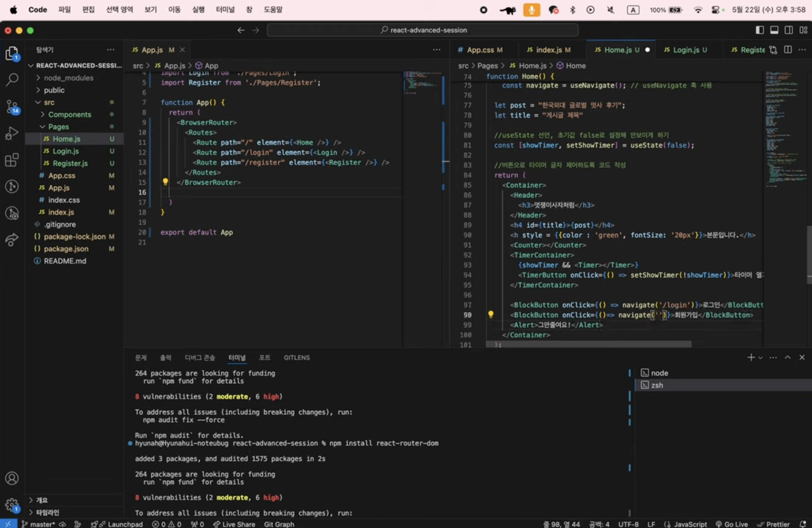Open Manage settings gear icon
Image resolution: width=812 pixels, height=528 pixels.
(x=12, y=505)
